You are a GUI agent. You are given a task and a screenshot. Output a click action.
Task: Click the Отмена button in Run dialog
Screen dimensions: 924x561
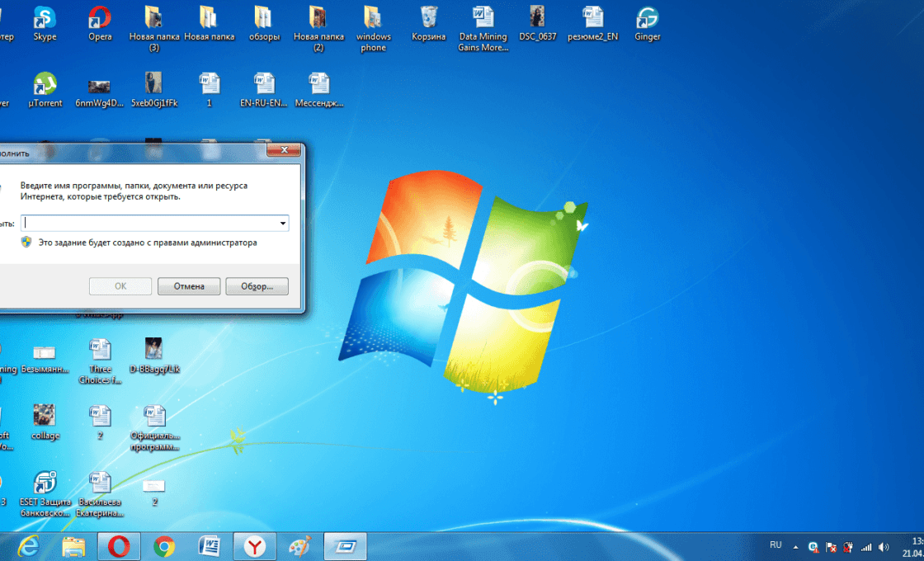pos(189,286)
